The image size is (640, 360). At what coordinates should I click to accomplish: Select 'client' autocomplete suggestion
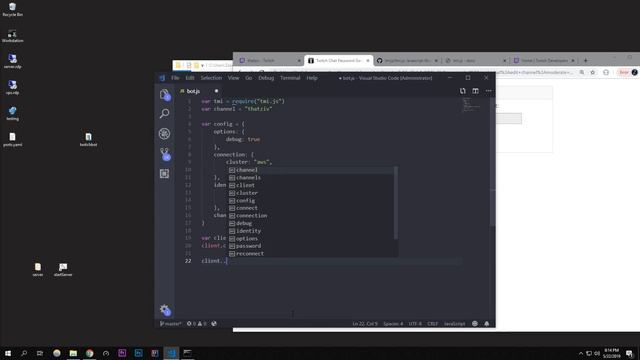coord(313,185)
